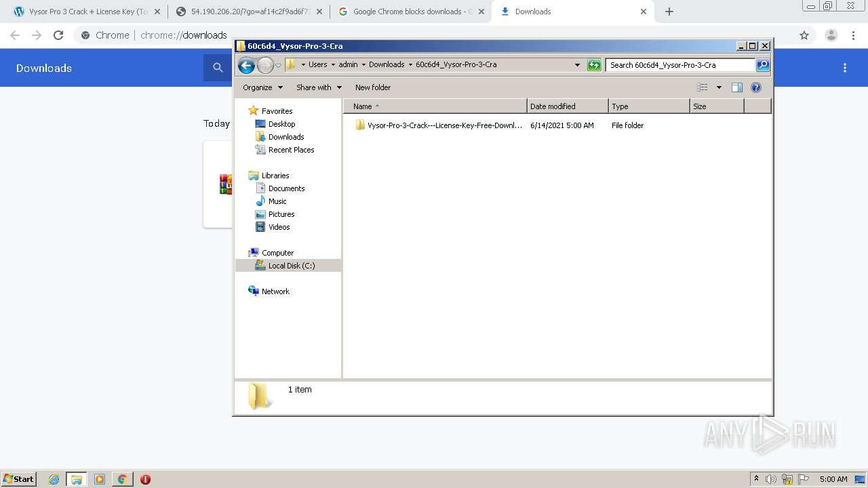Click the New folder button

373,87
